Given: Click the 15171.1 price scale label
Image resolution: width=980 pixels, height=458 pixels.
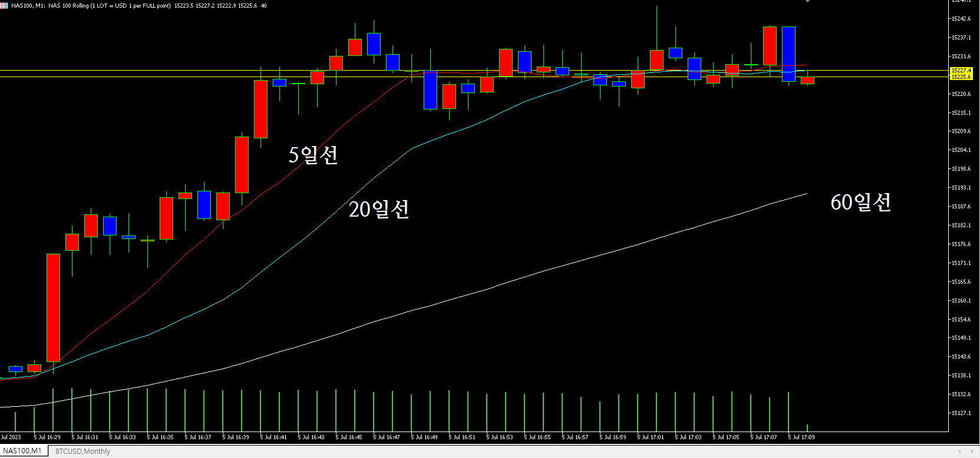Looking at the screenshot, I should [x=961, y=263].
